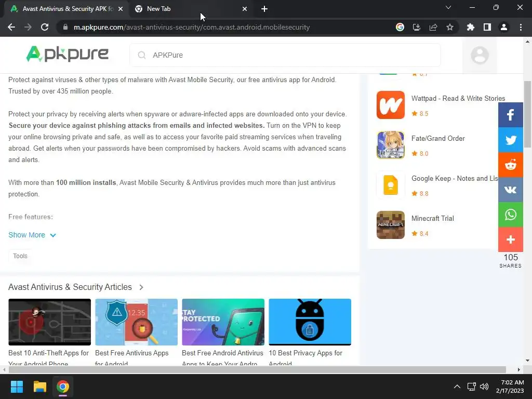Open Wattpad - Read & Write Stories link

point(458,98)
